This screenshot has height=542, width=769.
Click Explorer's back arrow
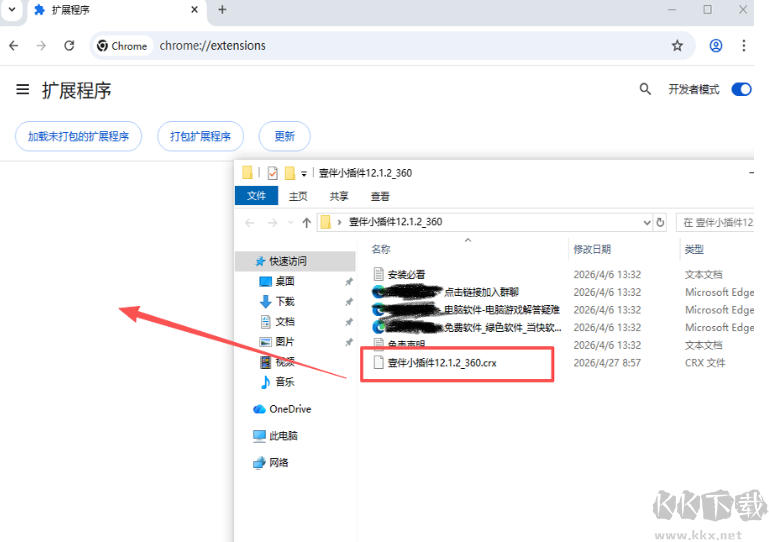click(250, 223)
